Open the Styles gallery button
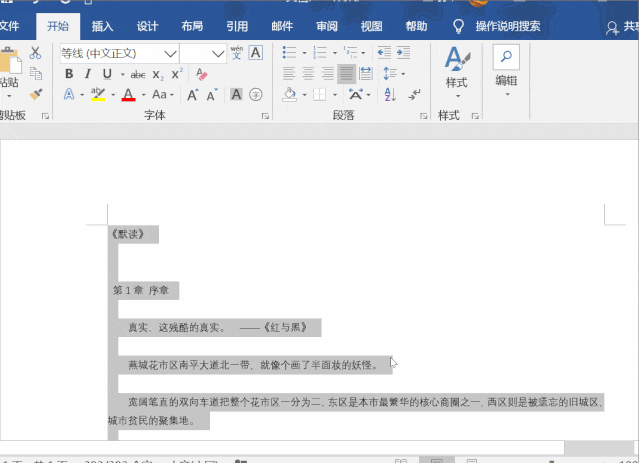Screen dimensions: 639x463 456,72
